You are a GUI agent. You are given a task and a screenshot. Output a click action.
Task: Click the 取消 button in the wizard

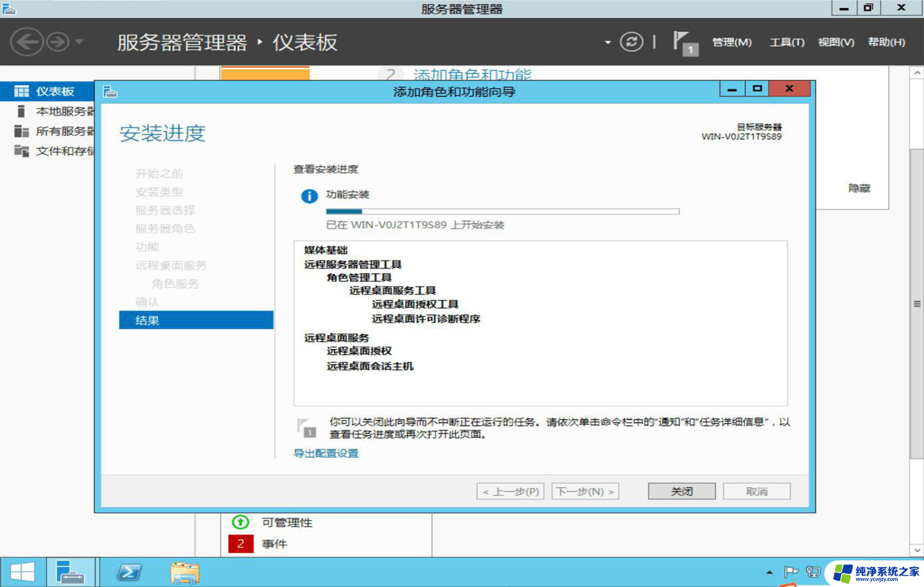[x=757, y=491]
